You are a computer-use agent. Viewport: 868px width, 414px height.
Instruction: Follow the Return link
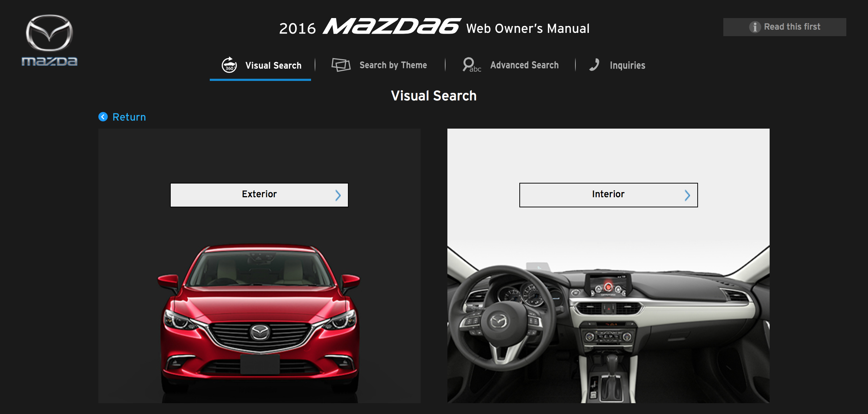[129, 117]
